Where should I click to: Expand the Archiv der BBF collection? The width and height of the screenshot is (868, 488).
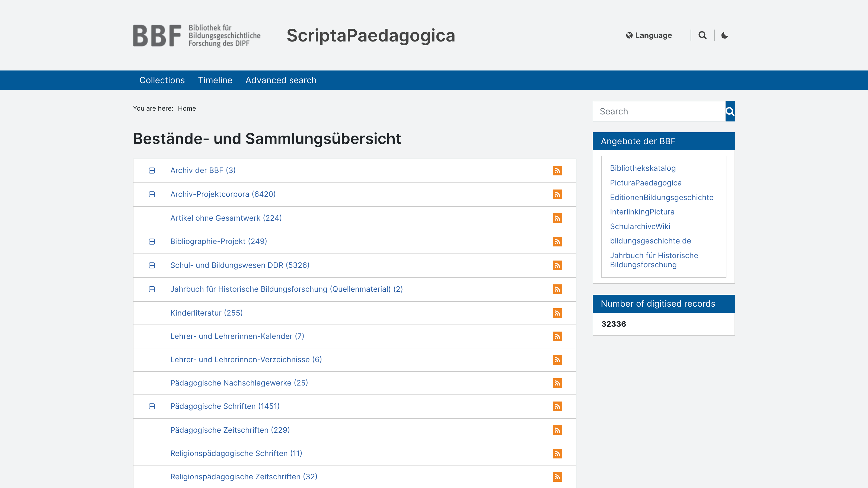pos(152,171)
